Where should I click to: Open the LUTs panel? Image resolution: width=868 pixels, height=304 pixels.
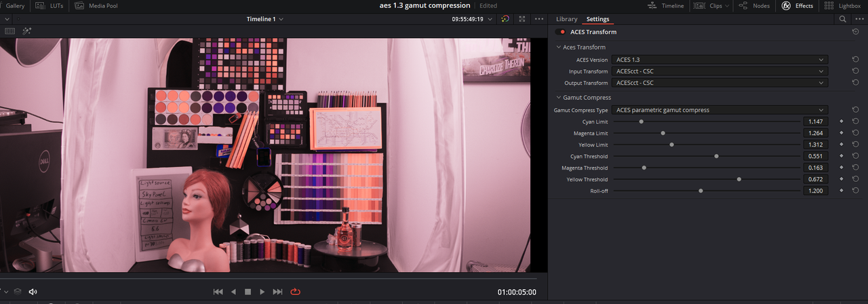(50, 5)
